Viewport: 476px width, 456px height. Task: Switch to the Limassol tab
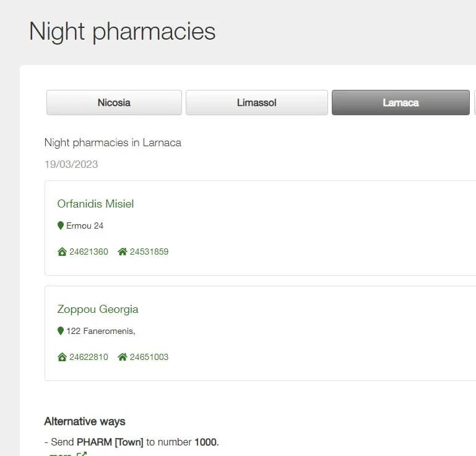256,103
